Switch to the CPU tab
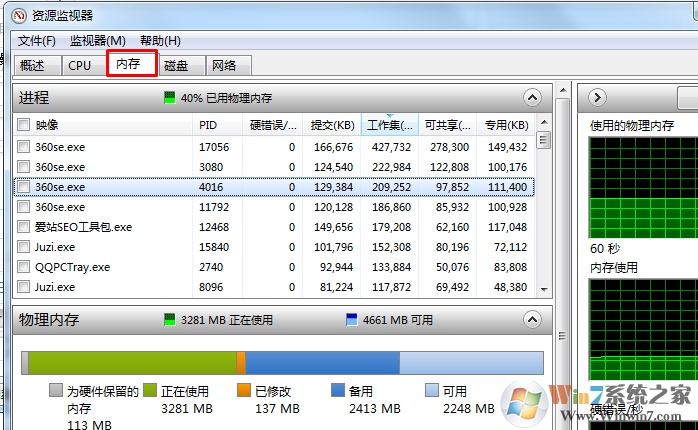 [83, 65]
